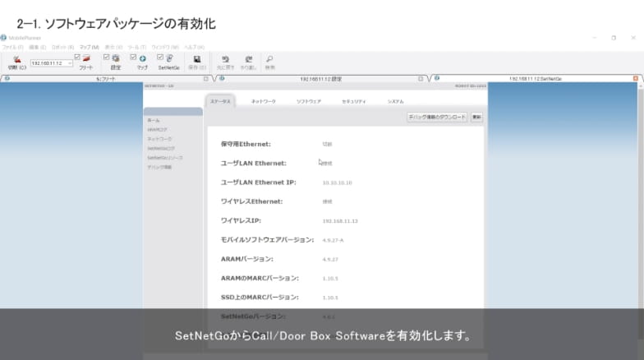Select the Status (ステータス) tab in SetNetGo
Image resolution: width=644 pixels, height=360 pixels.
220,101
